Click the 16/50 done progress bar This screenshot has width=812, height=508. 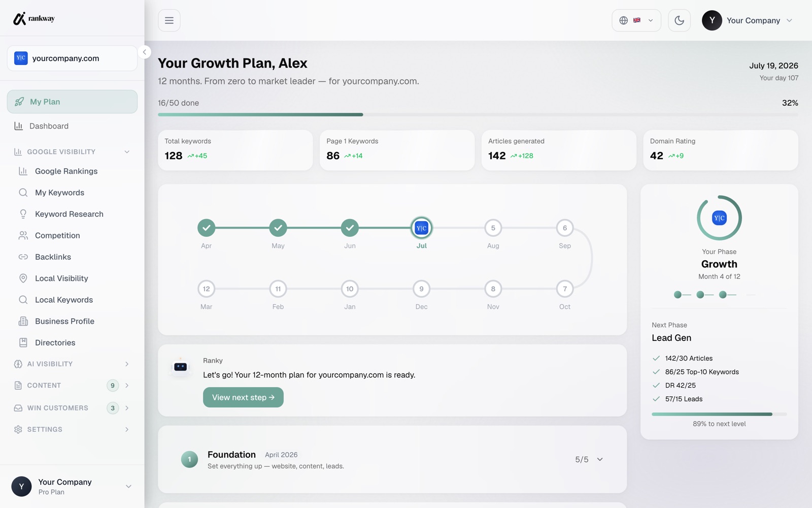coord(478,115)
